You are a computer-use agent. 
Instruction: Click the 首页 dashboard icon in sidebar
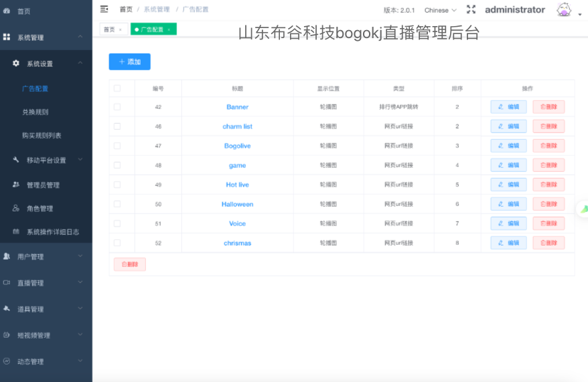point(7,11)
